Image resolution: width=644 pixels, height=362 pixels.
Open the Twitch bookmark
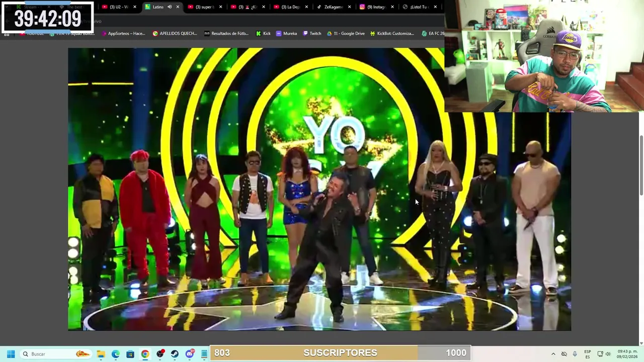click(x=311, y=34)
